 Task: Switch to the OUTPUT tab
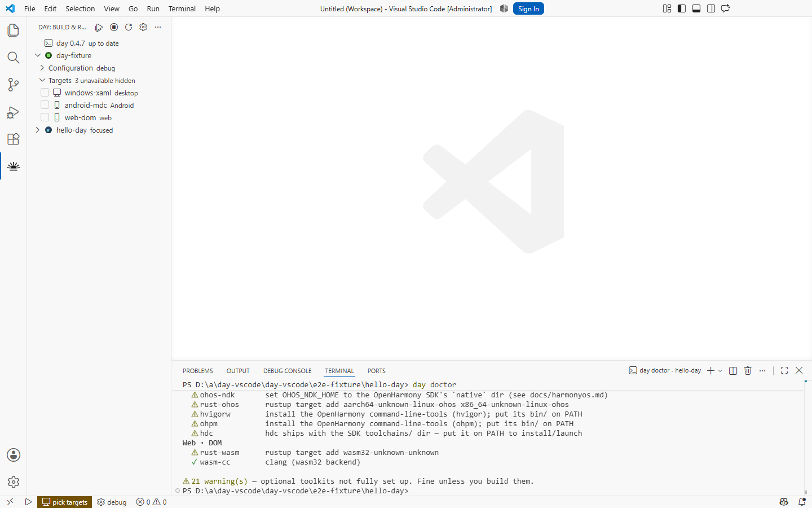[238, 371]
